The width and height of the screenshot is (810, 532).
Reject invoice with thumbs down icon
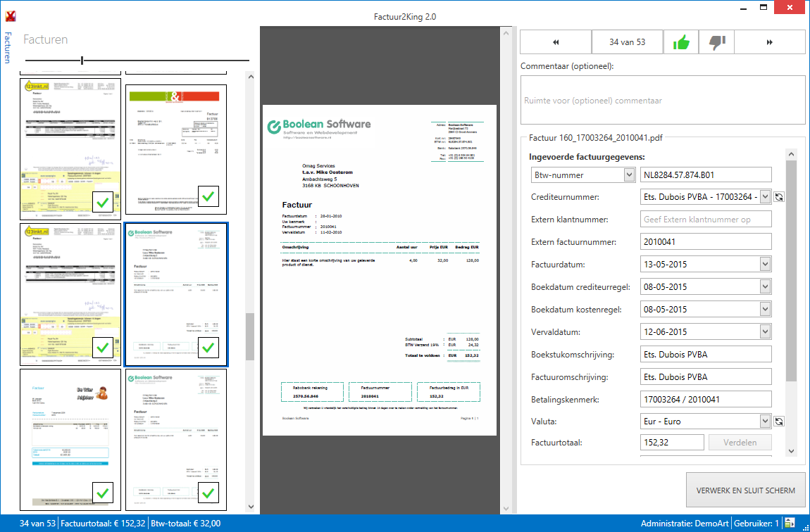[716, 42]
